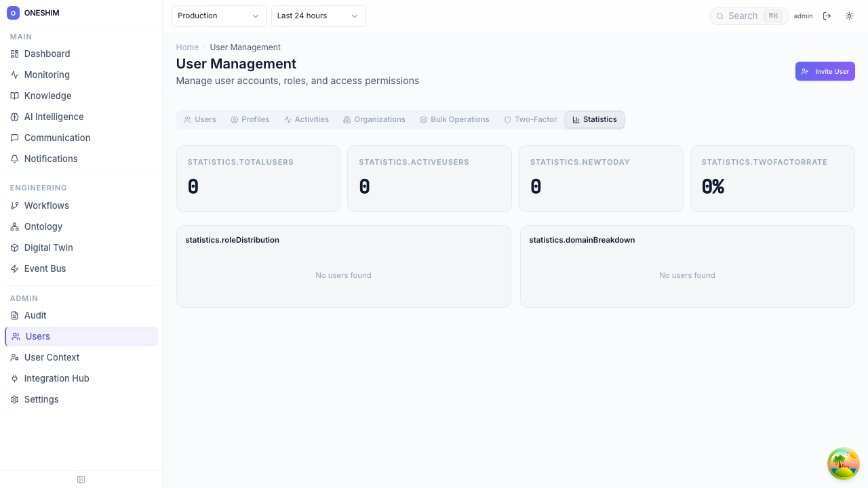The width and height of the screenshot is (868, 488).
Task: Select the Organizations tab
Action: click(374, 119)
